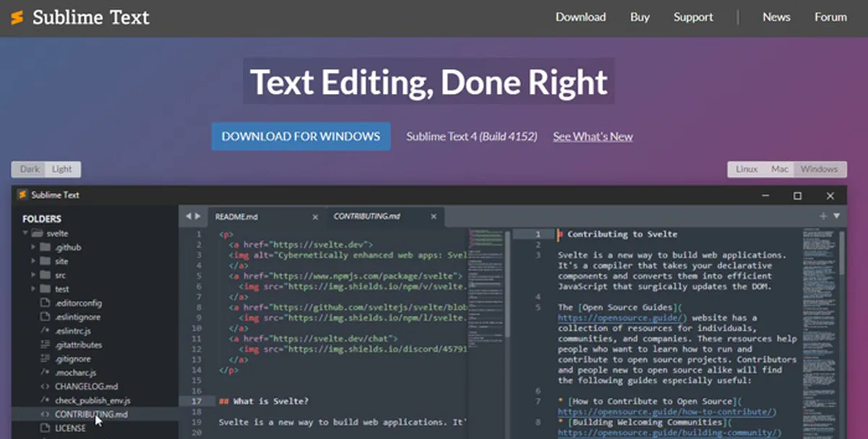Screen dimensions: 868x439
Task: Switch screenshot theme to Light
Action: point(62,169)
